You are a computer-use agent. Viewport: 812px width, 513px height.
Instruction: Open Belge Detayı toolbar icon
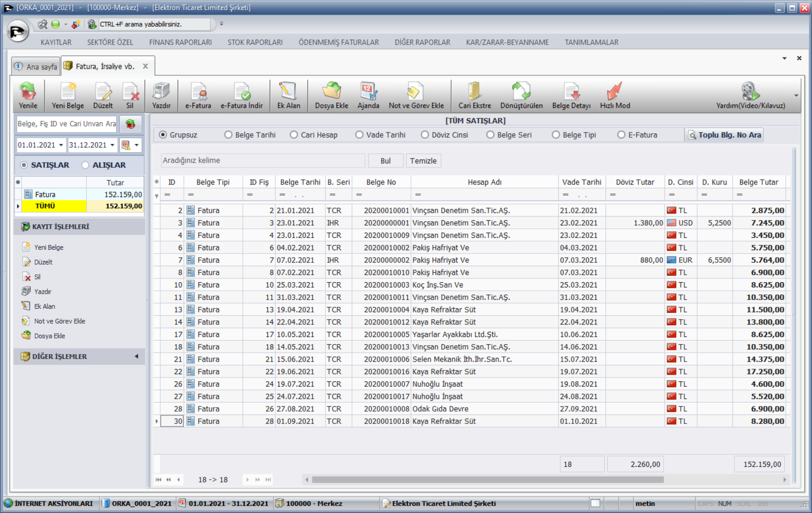(571, 95)
